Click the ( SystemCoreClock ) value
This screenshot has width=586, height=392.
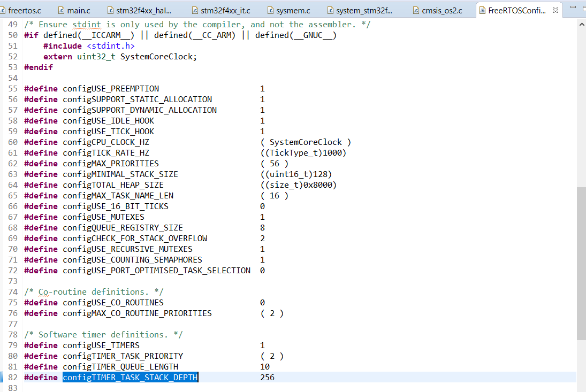click(x=306, y=142)
